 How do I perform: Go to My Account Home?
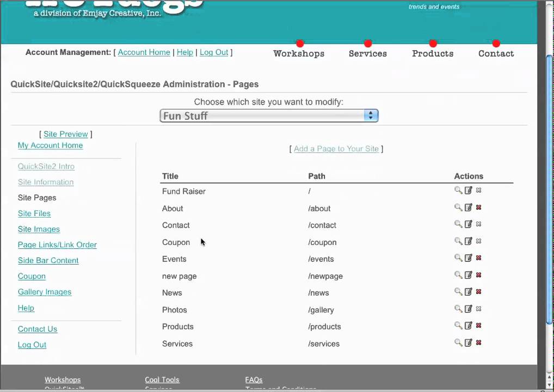[x=51, y=145]
